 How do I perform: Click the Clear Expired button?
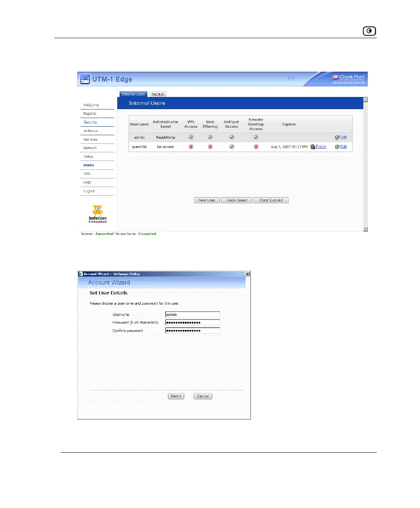[271, 200]
